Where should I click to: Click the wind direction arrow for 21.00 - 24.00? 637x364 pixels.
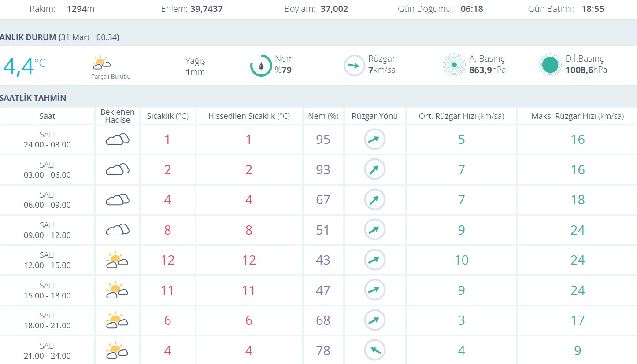[x=374, y=350]
